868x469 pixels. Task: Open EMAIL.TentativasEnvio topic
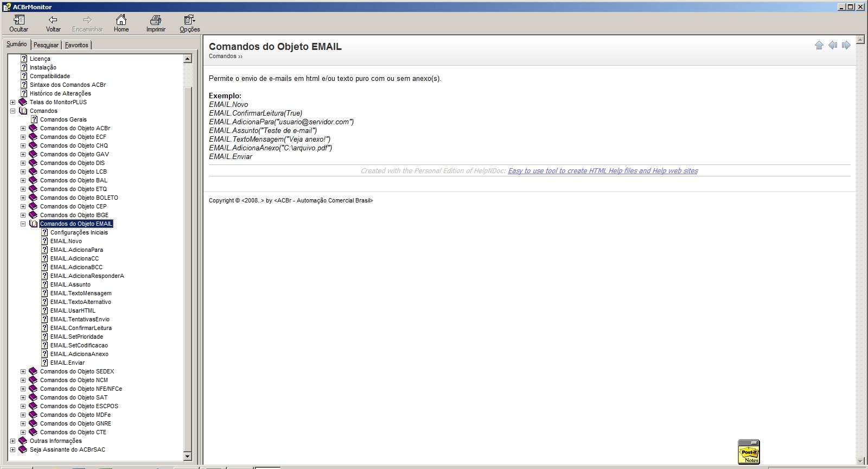point(80,319)
